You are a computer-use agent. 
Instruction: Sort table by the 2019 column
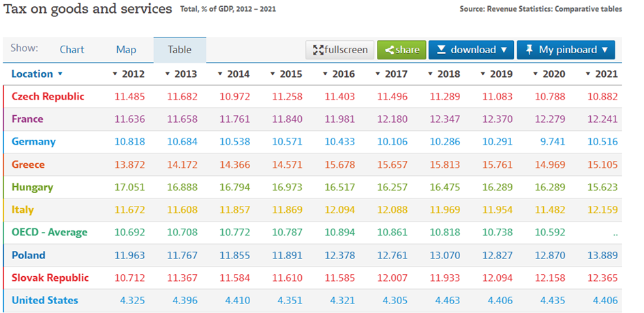497,74
